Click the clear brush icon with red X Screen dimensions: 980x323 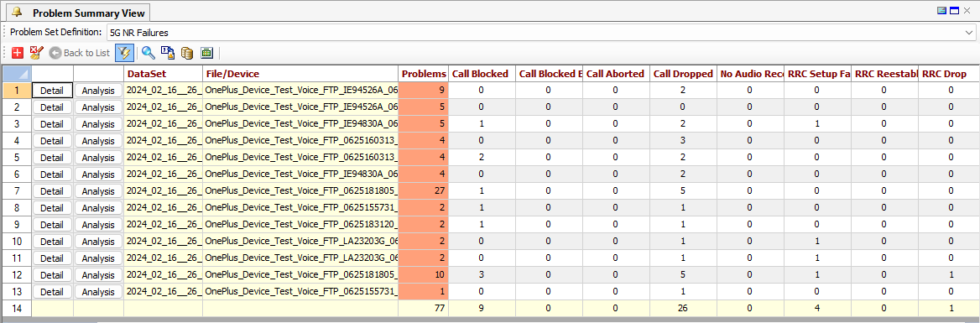[x=36, y=53]
